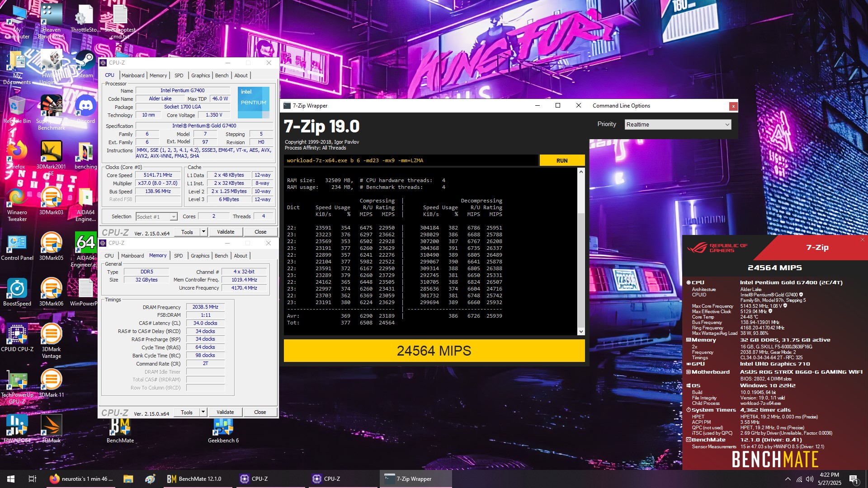
Task: Open File Explorer from taskbar
Action: [x=128, y=479]
